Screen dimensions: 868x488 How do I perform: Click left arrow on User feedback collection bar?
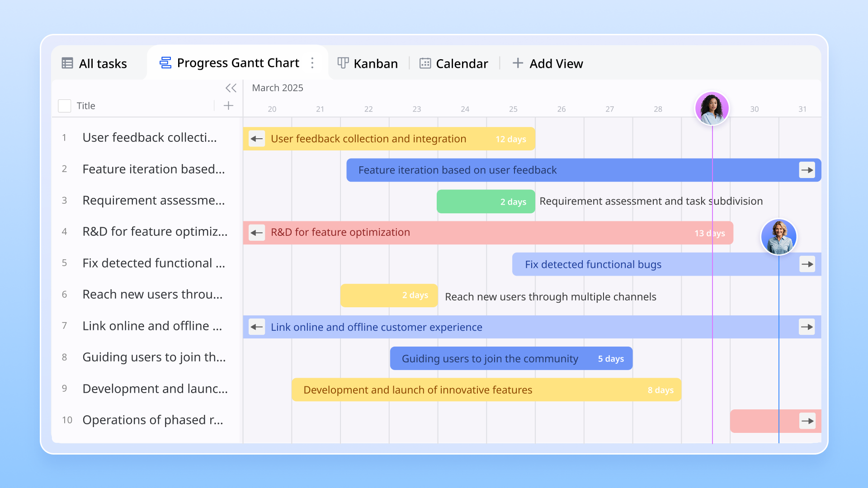click(x=257, y=139)
